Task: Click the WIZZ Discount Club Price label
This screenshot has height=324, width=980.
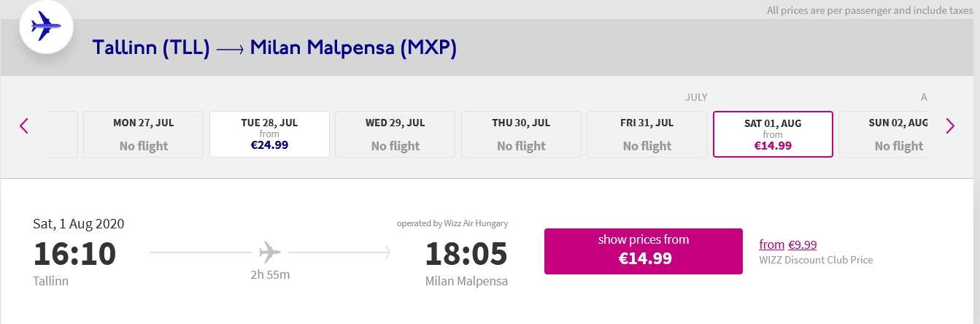Action: pyautogui.click(x=816, y=260)
